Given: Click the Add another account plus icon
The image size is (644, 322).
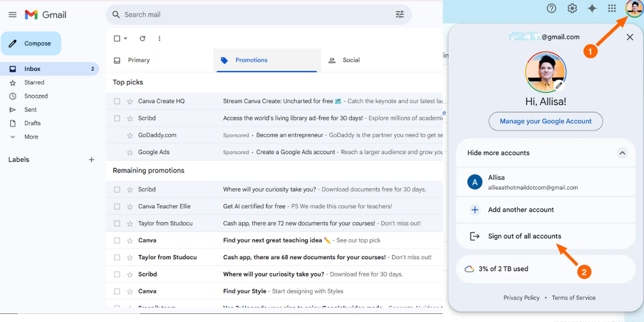Looking at the screenshot, I should point(475,210).
